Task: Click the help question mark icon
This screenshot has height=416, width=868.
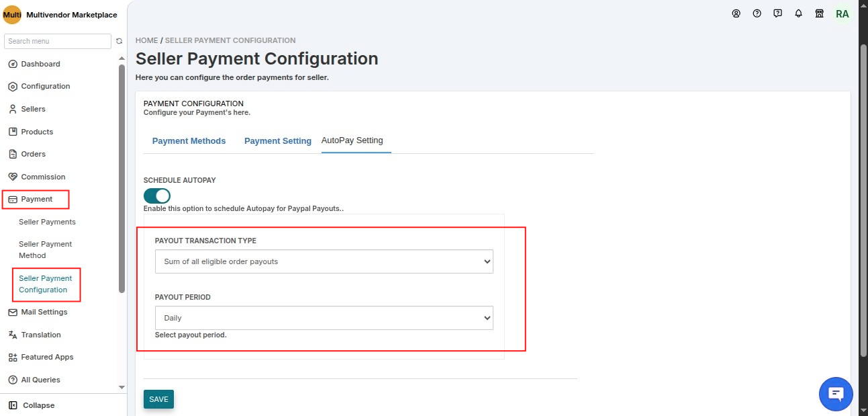Action: 757,13
